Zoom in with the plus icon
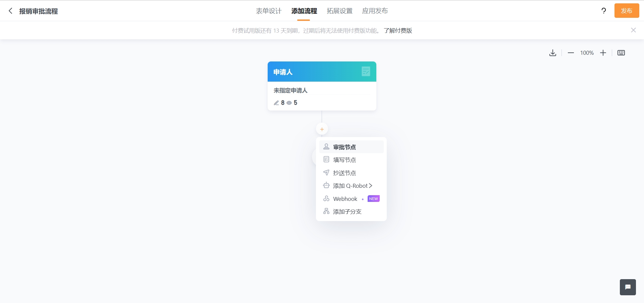This screenshot has height=303, width=644. click(x=603, y=53)
